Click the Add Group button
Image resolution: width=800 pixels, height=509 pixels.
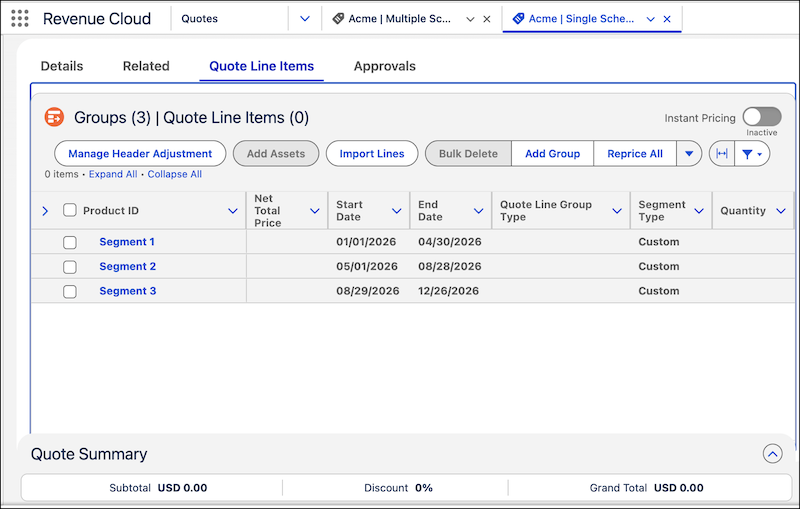[553, 154]
